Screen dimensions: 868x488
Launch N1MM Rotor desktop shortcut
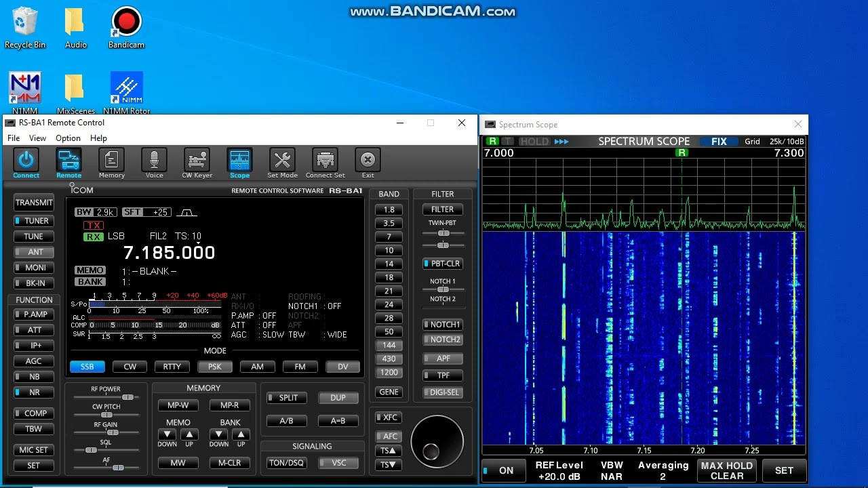pos(126,94)
